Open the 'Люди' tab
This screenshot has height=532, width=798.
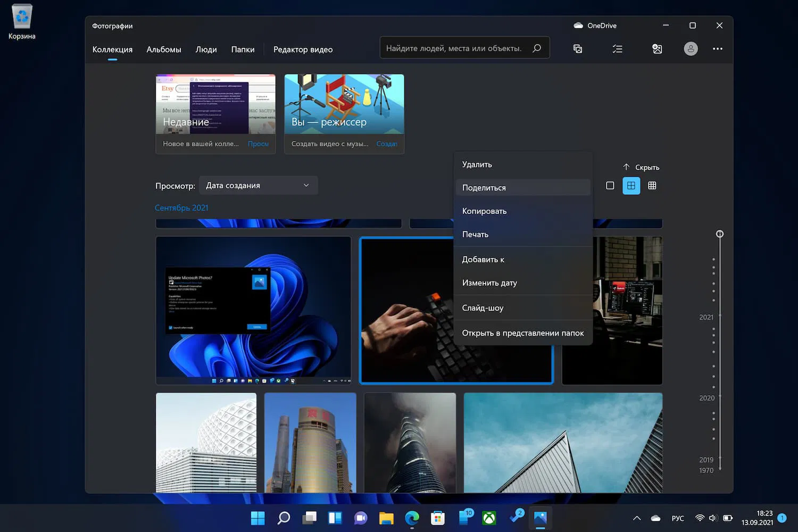click(206, 49)
